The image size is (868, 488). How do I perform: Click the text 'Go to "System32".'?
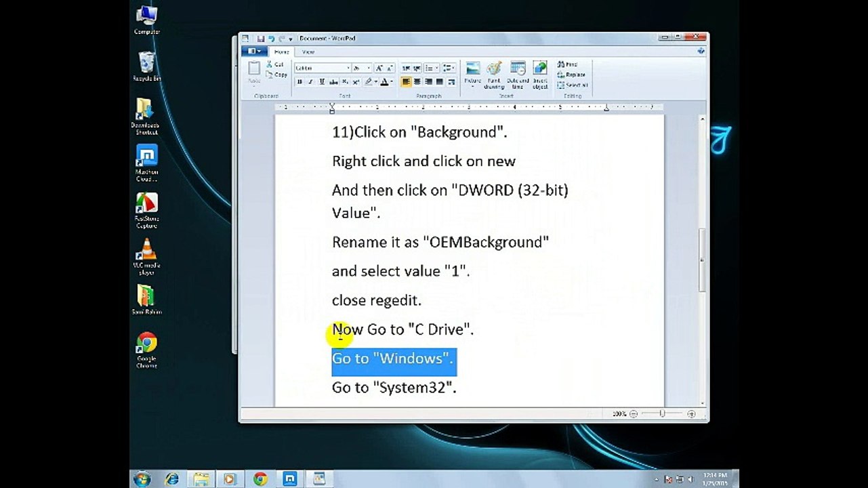click(x=394, y=388)
